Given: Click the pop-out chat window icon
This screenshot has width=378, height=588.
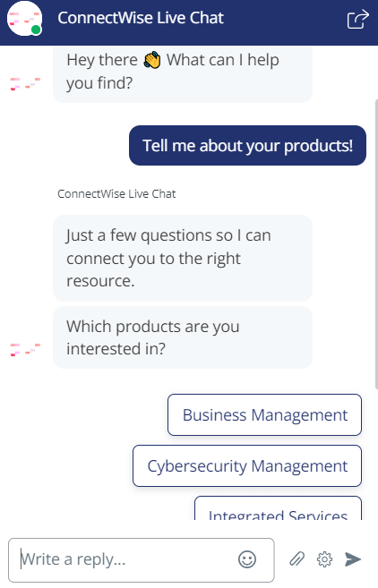Looking at the screenshot, I should tap(357, 19).
